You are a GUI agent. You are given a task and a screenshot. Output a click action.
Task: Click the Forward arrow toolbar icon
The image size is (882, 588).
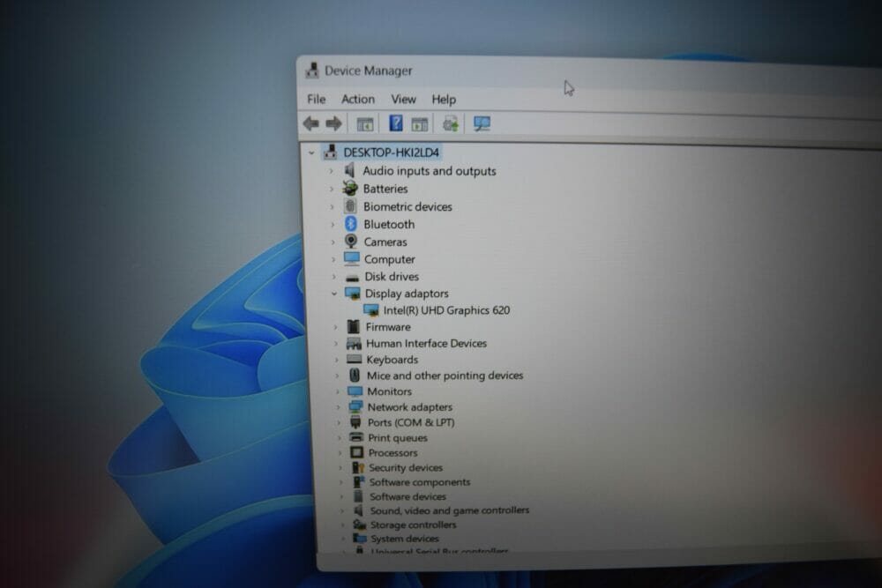coord(333,123)
